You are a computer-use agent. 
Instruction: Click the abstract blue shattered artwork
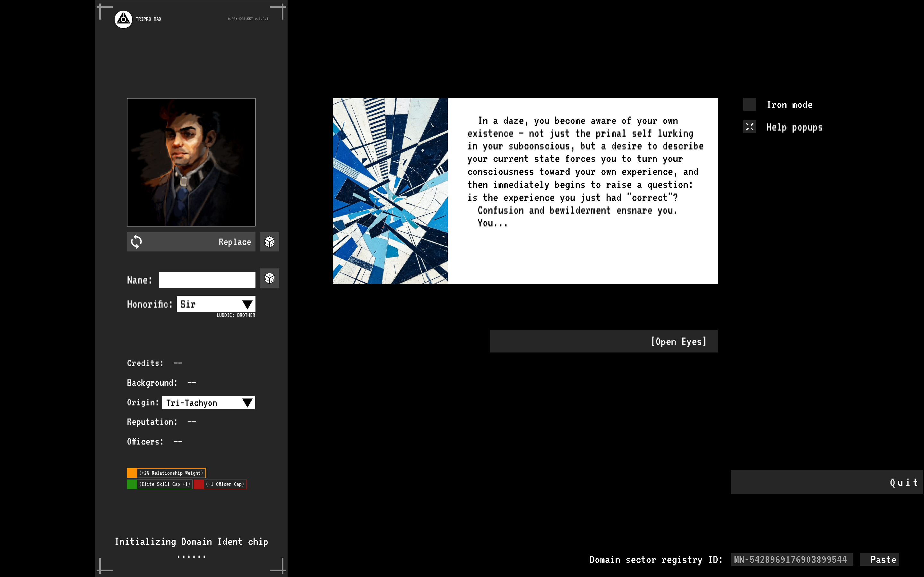(390, 191)
